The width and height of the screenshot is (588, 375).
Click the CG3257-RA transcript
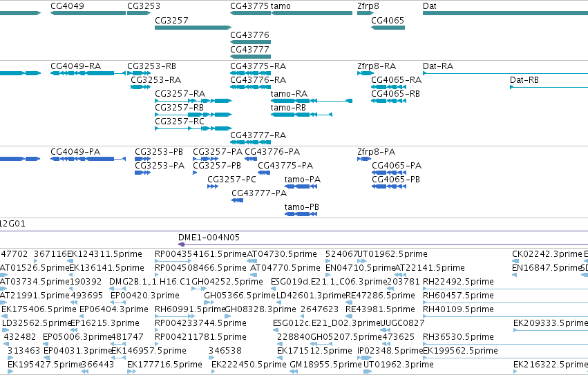193,101
